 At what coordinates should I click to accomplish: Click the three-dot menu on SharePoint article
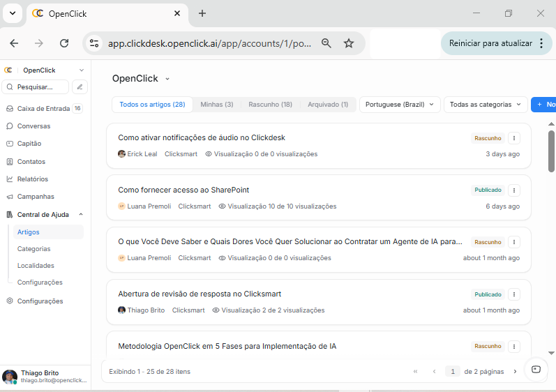tap(514, 190)
